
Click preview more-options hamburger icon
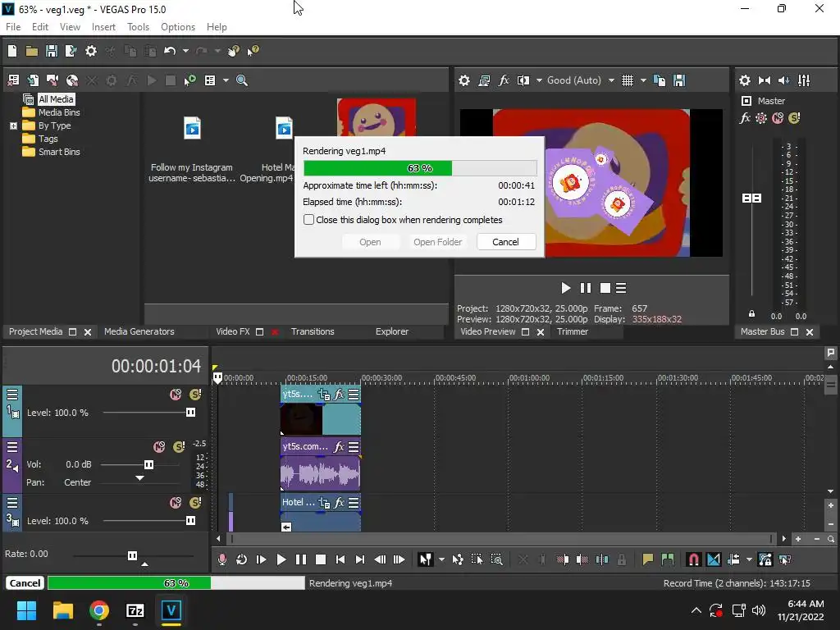[621, 288]
